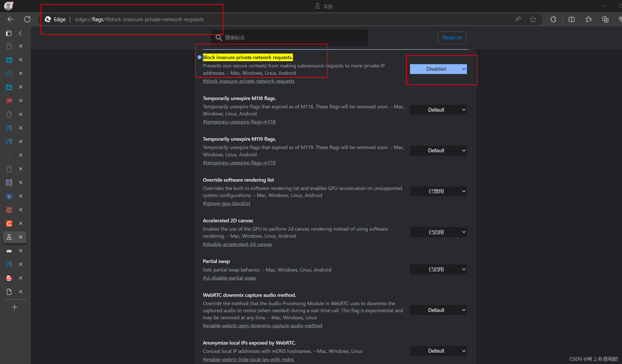The width and height of the screenshot is (622, 364).
Task: Open the favorites list icon
Action: coord(588,19)
